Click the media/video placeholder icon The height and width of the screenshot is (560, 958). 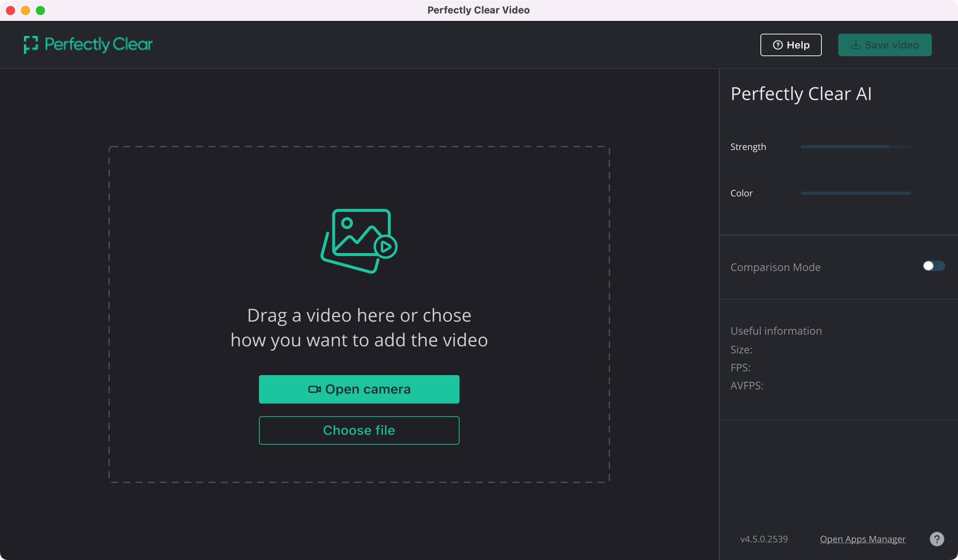coord(359,241)
